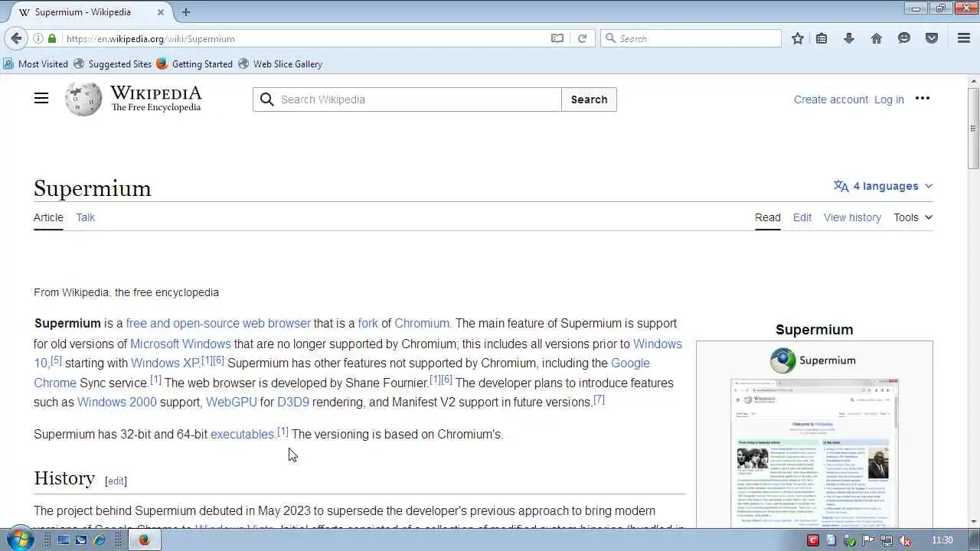Select the Read tab

click(768, 217)
